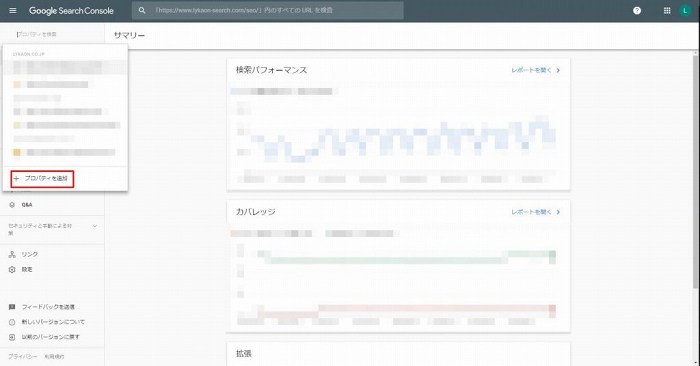Click プロパティを追加 add property button

(x=42, y=179)
